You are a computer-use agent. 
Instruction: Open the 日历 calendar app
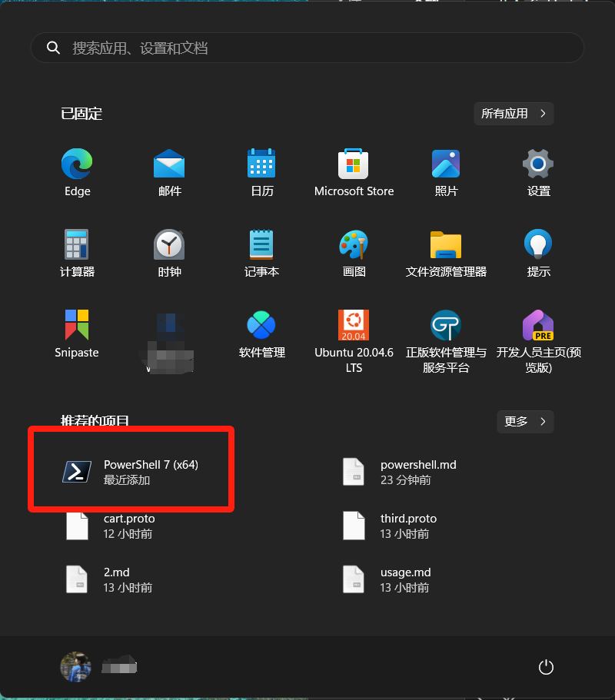pos(261,173)
